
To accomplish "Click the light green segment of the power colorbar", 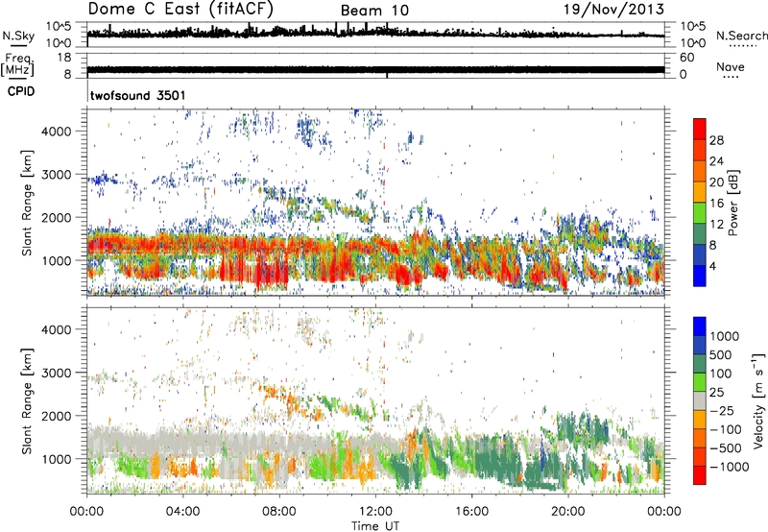I will coord(700,213).
